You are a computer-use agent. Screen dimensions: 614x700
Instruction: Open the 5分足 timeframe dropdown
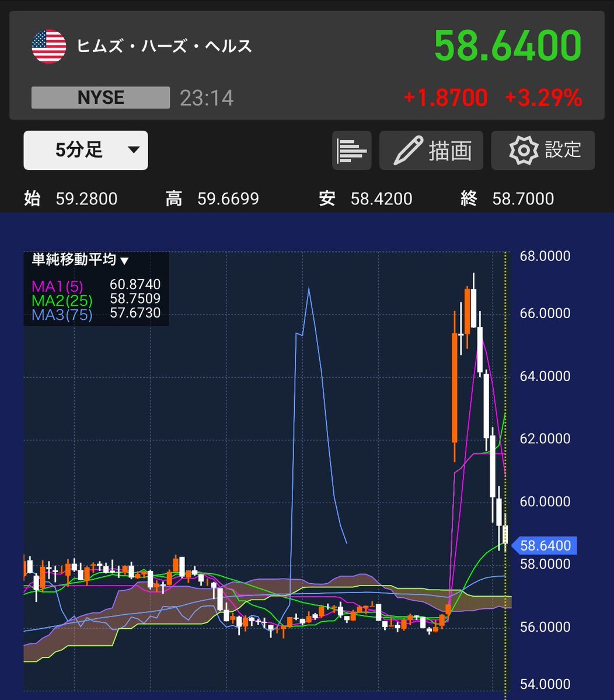[x=86, y=150]
